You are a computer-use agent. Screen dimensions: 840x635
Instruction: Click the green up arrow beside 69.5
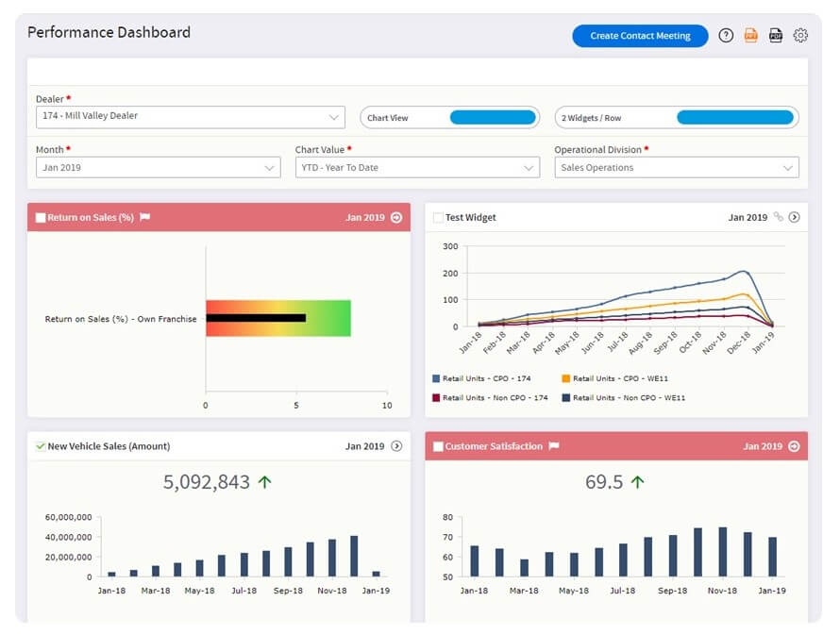(x=637, y=482)
